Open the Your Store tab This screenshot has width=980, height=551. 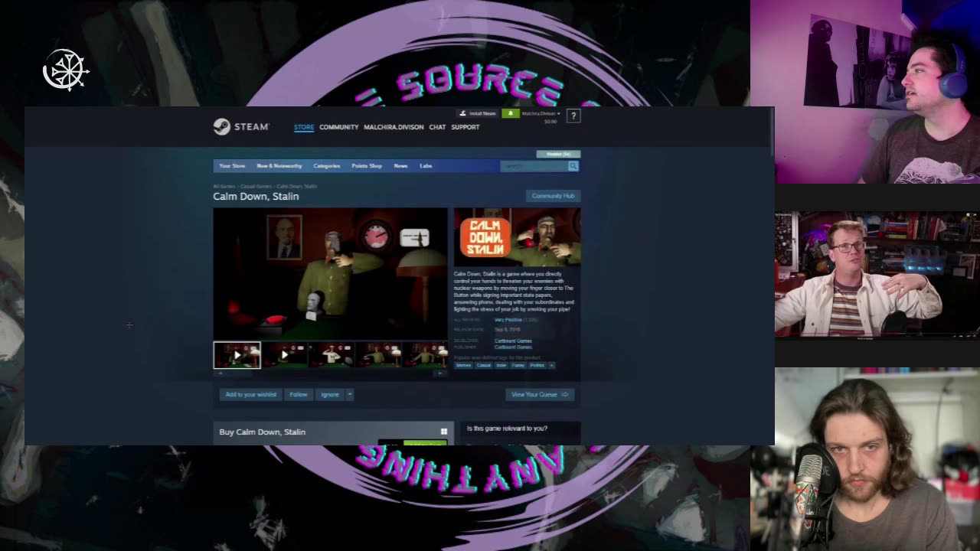pyautogui.click(x=232, y=166)
